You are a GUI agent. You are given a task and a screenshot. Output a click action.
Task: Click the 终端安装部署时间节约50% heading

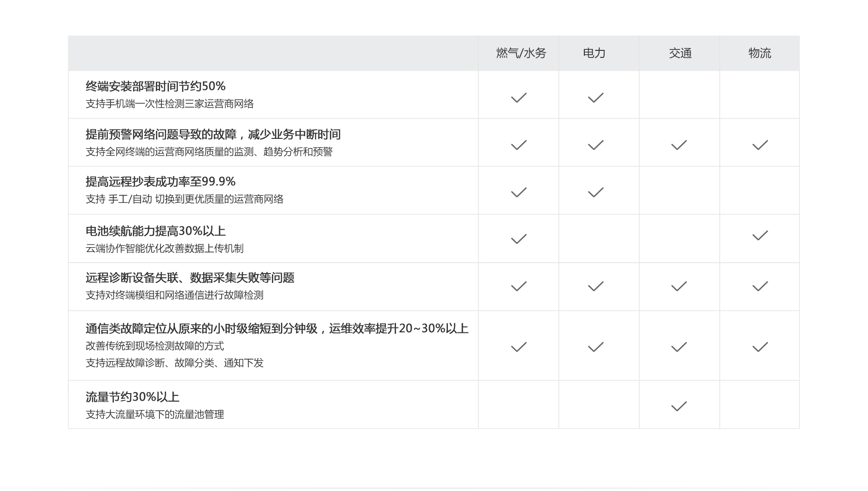click(x=155, y=86)
